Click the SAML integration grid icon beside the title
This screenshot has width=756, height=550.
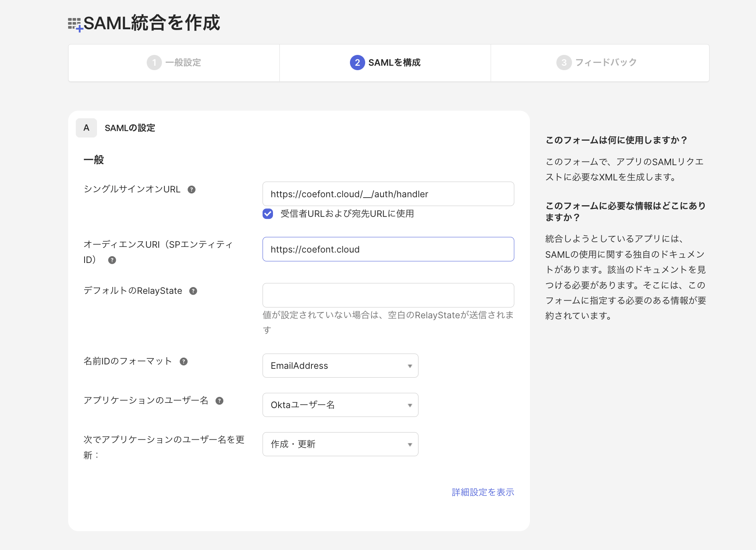(75, 24)
